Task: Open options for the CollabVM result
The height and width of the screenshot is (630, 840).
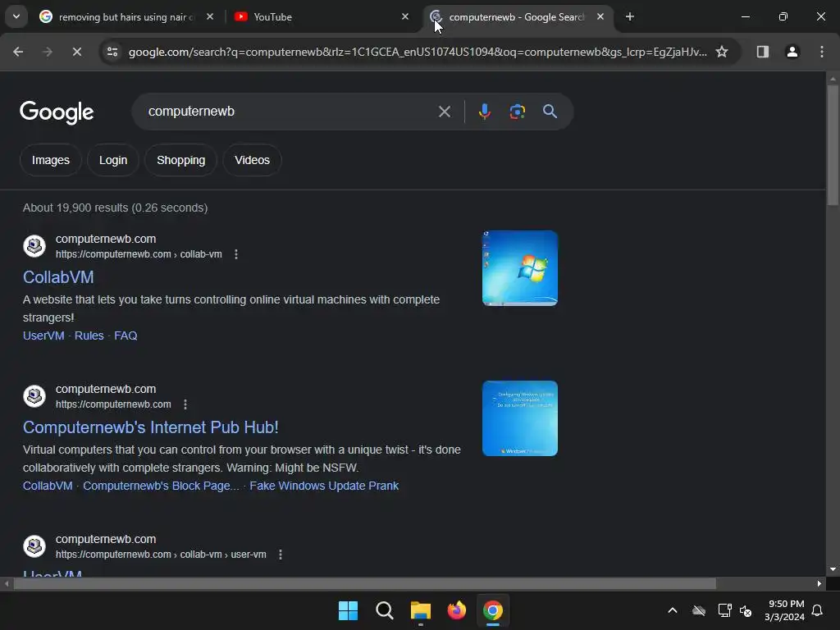Action: pos(236,254)
